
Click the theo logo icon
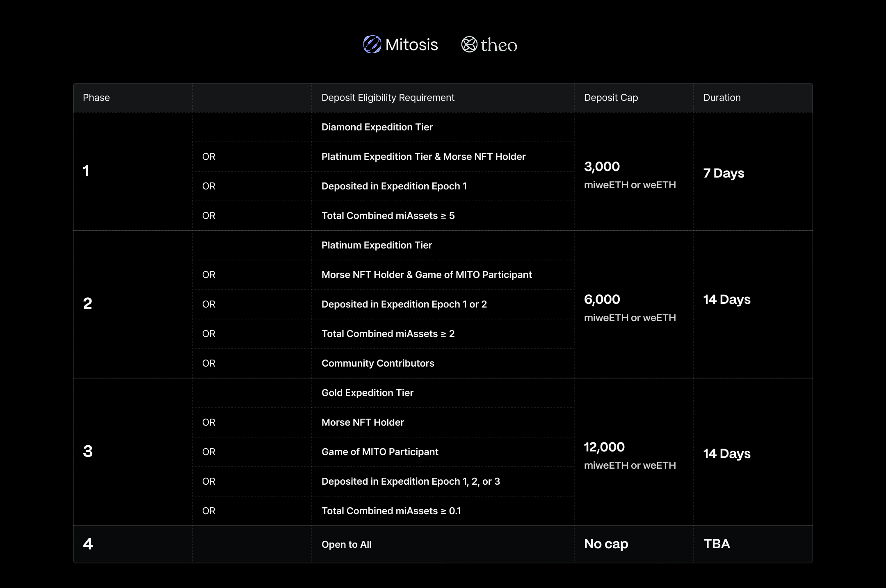tap(469, 44)
